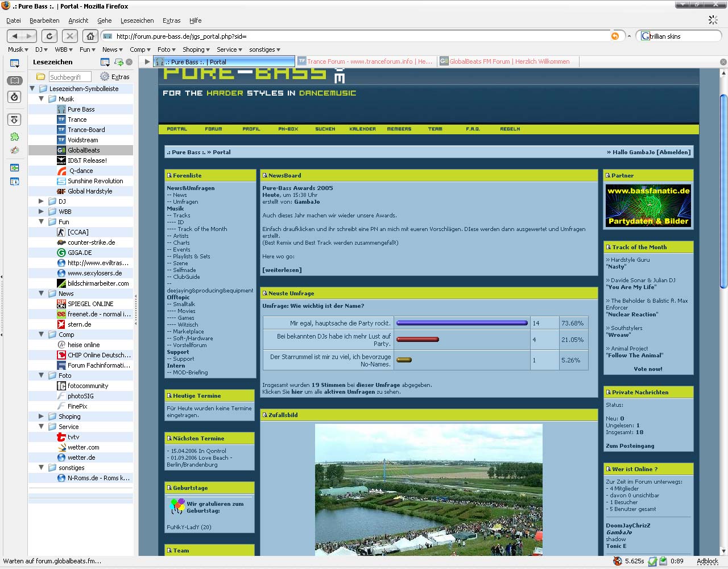Screen dimensions: 728x569
Task: Open the Datei menu
Action: pyautogui.click(x=14, y=20)
